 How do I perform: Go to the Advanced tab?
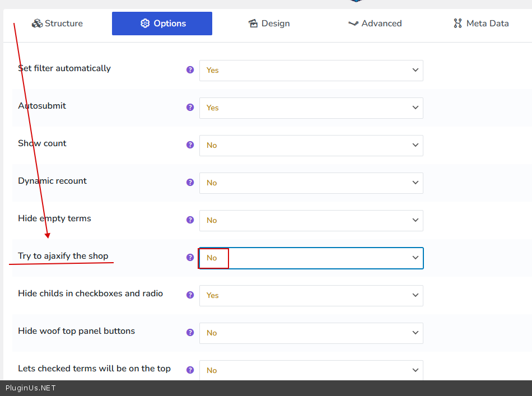(x=375, y=24)
